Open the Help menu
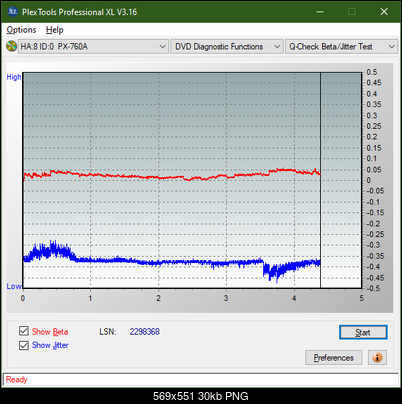The image size is (402, 404). [x=55, y=30]
